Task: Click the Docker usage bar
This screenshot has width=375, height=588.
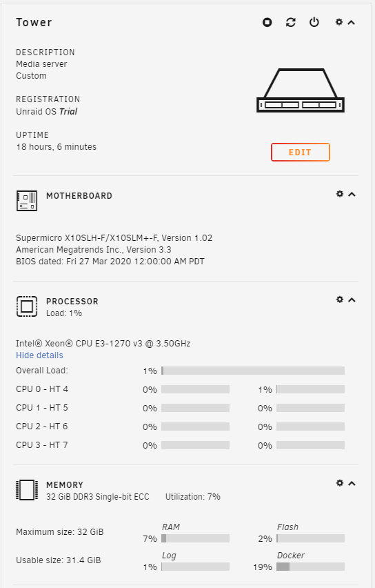Action: [311, 567]
